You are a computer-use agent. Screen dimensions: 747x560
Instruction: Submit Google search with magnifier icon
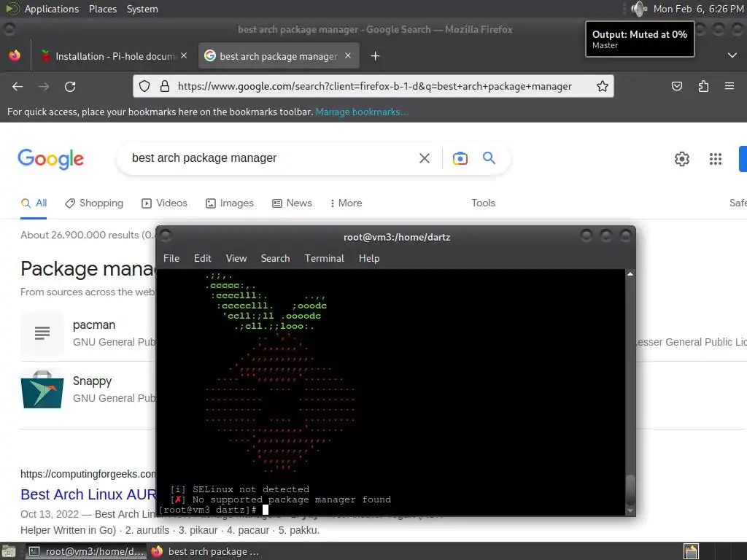(x=489, y=157)
